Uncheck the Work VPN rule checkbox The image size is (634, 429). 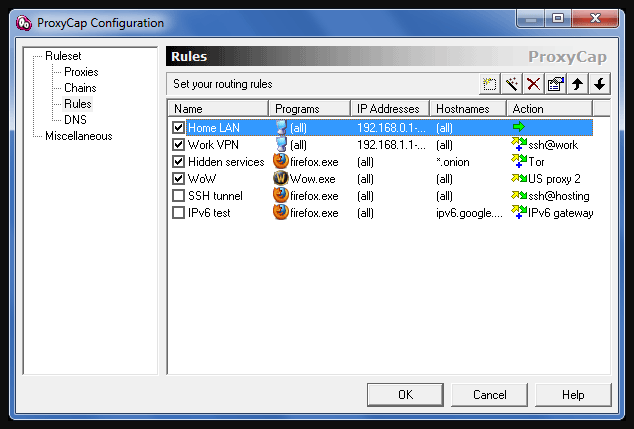coord(178,145)
